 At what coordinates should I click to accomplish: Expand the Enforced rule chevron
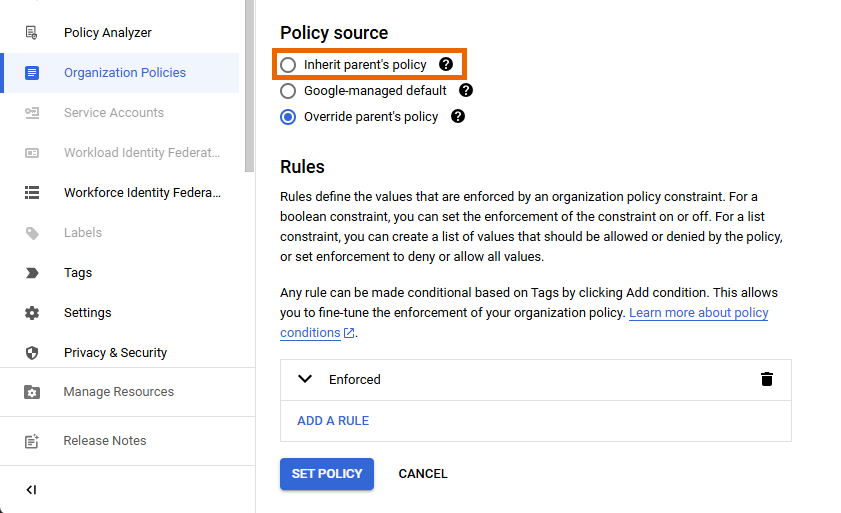[306, 380]
